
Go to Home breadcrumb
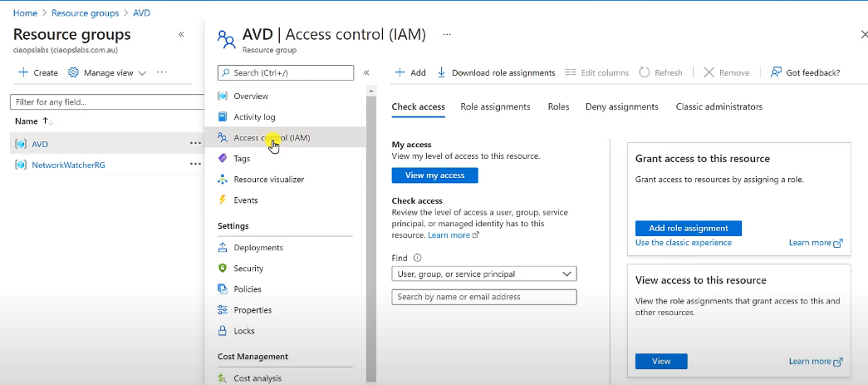point(25,12)
